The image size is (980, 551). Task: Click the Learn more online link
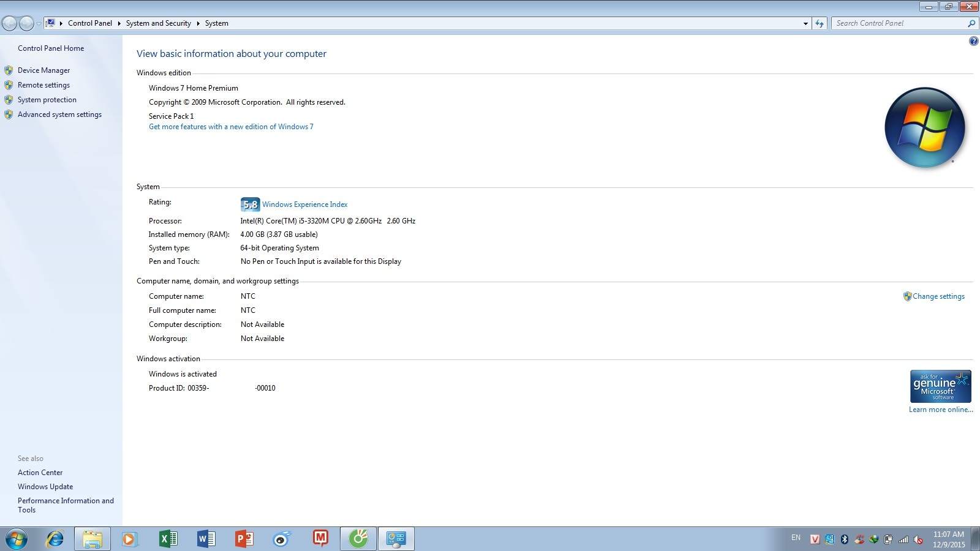(941, 410)
